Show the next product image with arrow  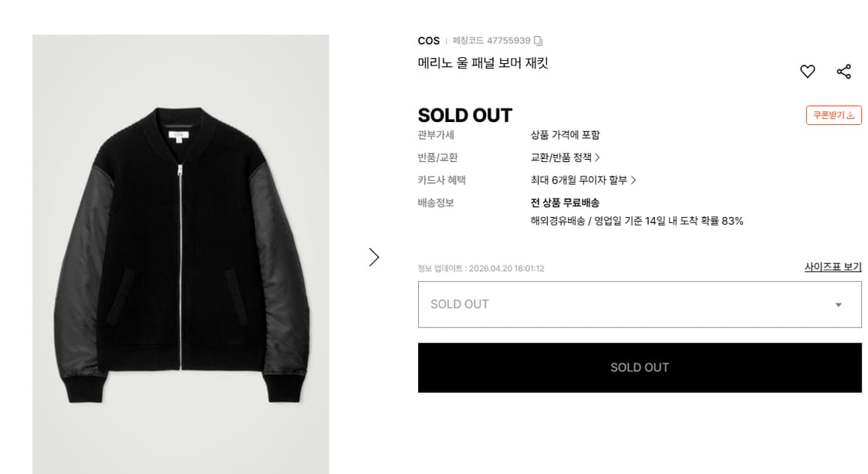tap(375, 257)
